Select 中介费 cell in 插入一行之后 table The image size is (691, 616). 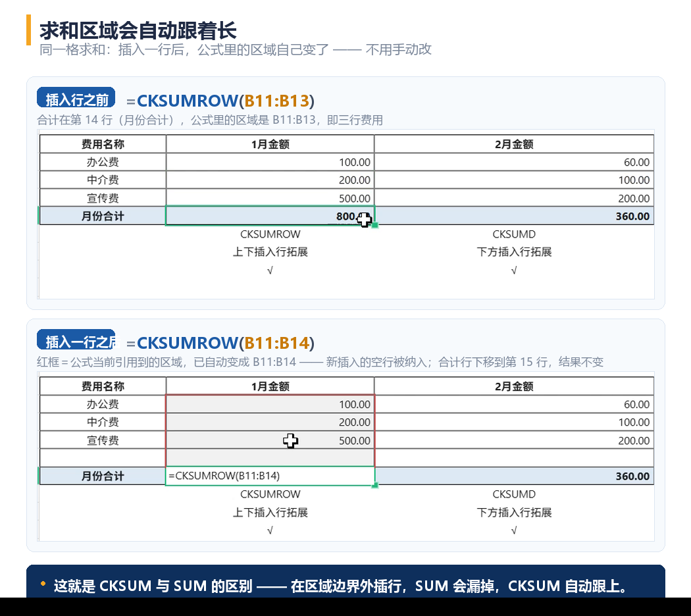[103, 422]
